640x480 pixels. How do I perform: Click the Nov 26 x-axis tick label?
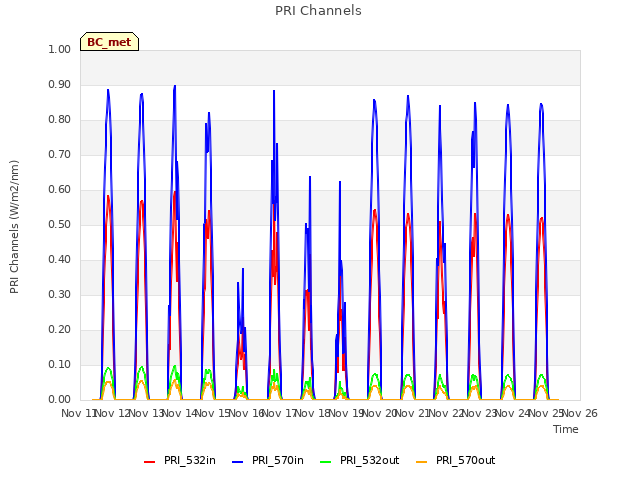coord(580,413)
